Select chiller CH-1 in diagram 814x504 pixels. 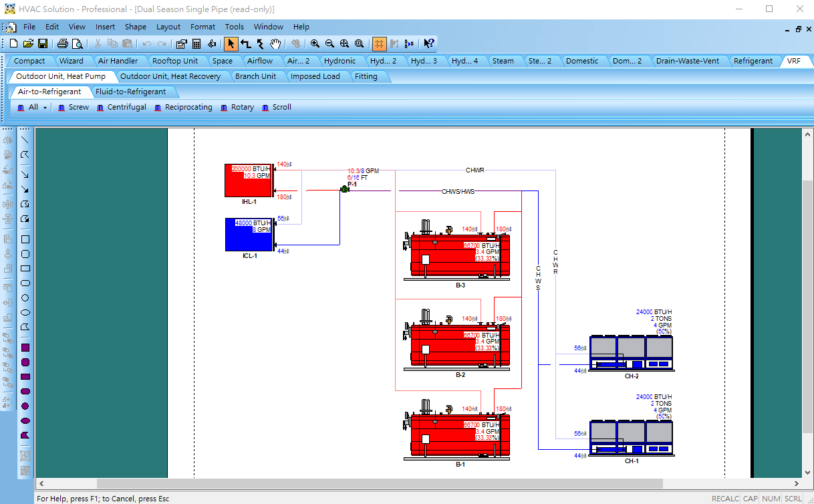tap(631, 437)
